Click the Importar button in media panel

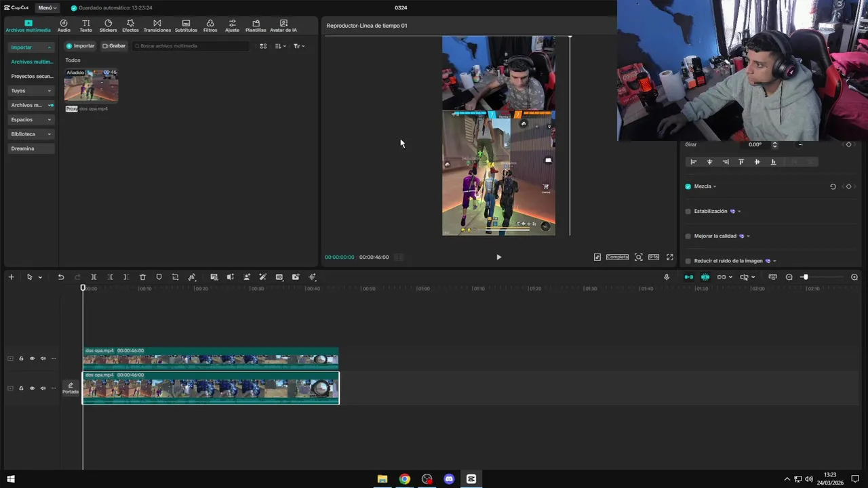[x=81, y=46]
